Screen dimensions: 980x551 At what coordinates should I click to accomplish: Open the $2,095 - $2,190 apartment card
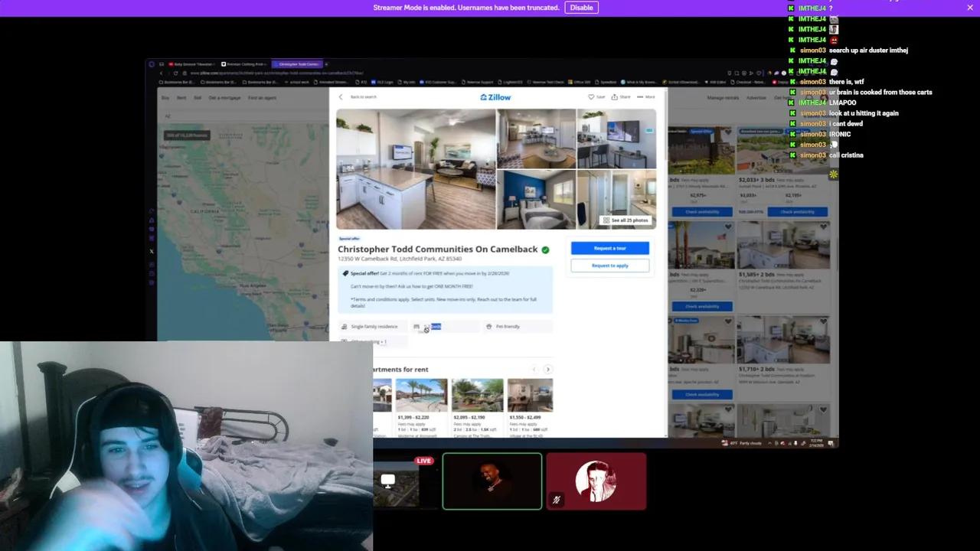(x=477, y=408)
